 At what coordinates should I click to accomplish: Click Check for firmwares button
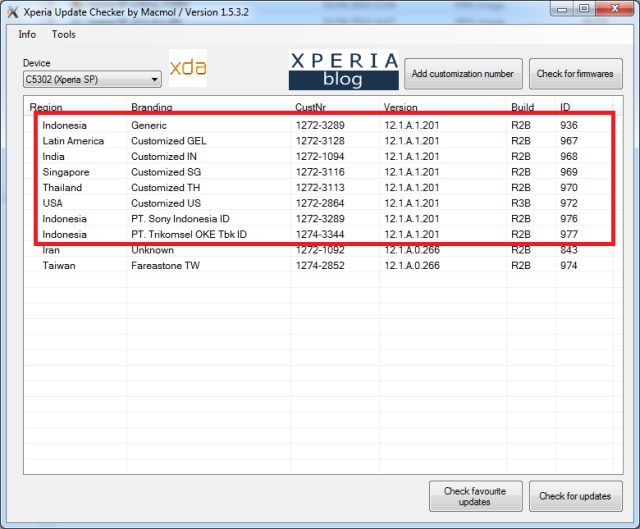(x=576, y=73)
